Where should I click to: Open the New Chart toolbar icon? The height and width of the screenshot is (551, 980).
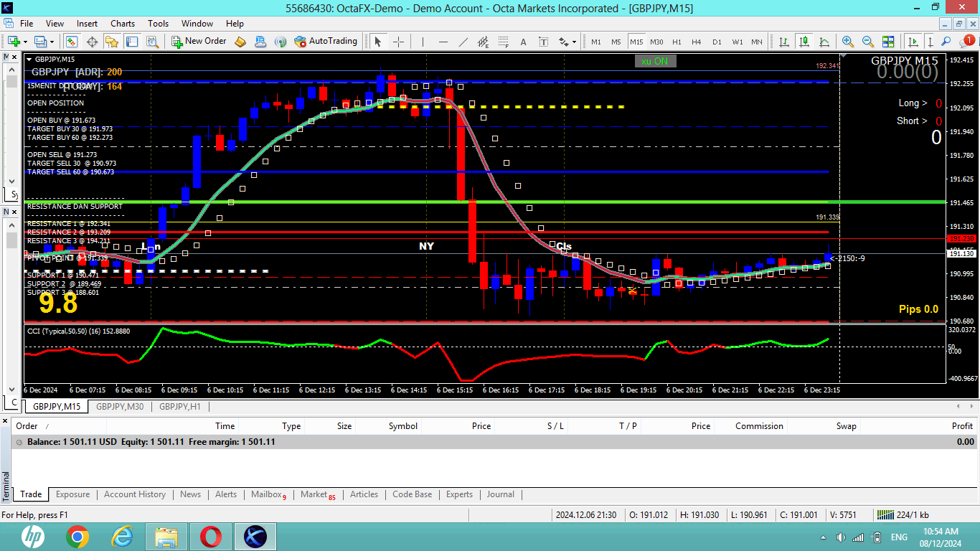[14, 42]
